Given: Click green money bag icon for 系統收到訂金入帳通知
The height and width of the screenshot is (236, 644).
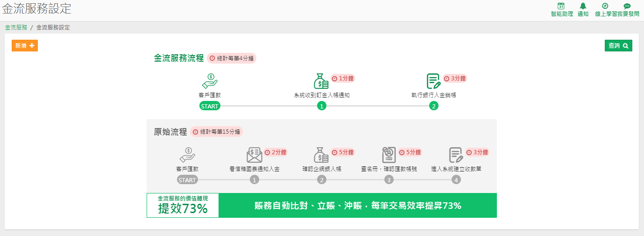Looking at the screenshot, I should [321, 81].
